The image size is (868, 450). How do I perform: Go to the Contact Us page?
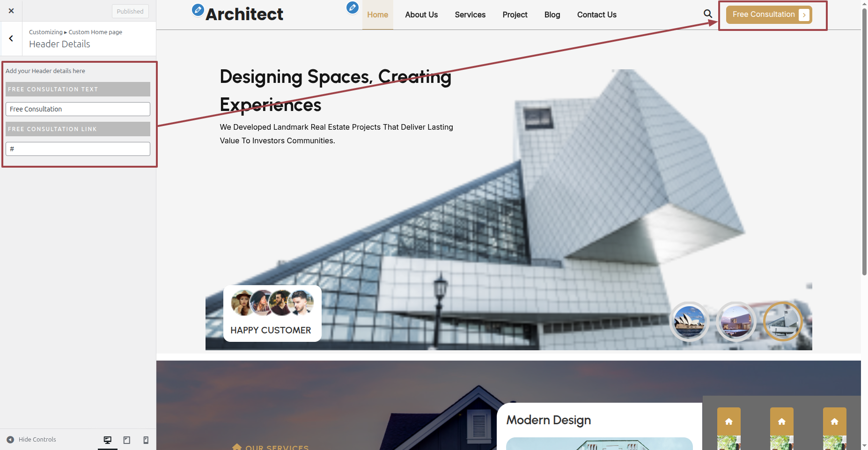(x=596, y=15)
